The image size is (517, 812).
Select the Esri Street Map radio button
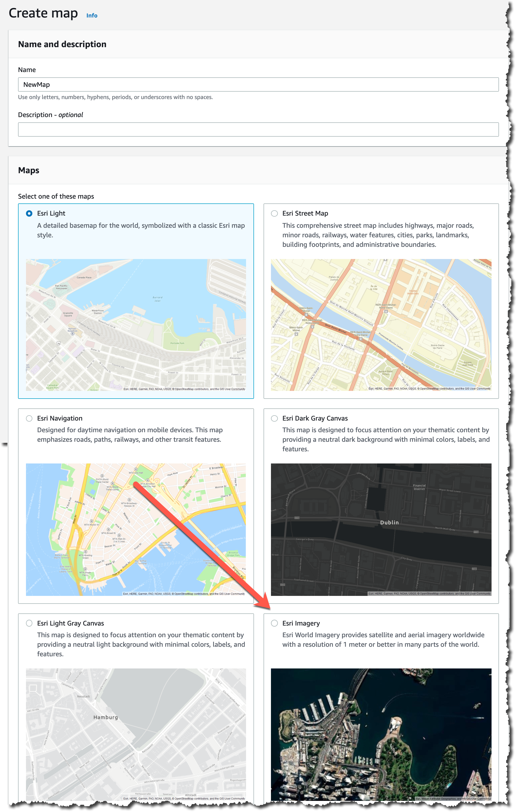(274, 213)
